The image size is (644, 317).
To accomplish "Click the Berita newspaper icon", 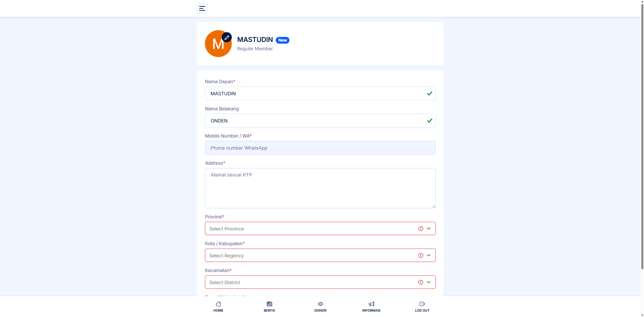I will 269,304.
